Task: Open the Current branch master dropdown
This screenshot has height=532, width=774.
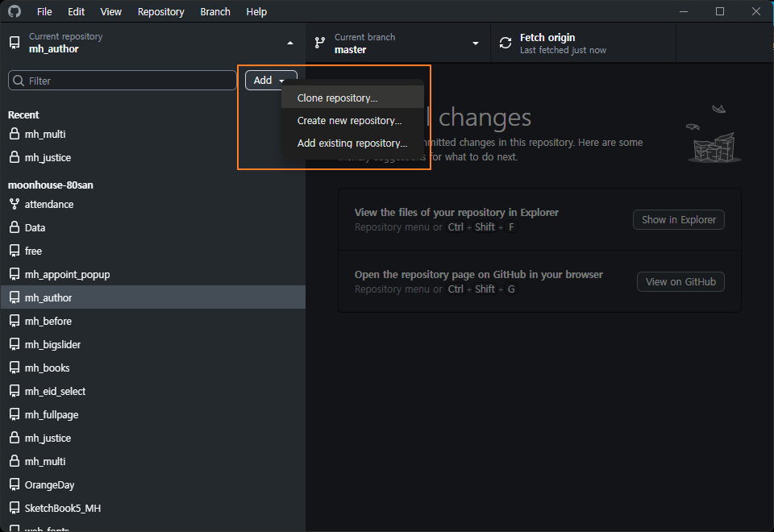Action: click(397, 43)
